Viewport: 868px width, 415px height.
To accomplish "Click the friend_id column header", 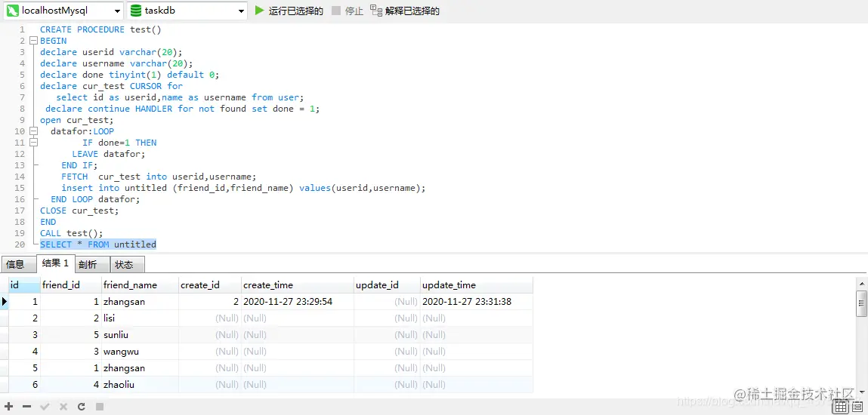I will tap(71, 285).
